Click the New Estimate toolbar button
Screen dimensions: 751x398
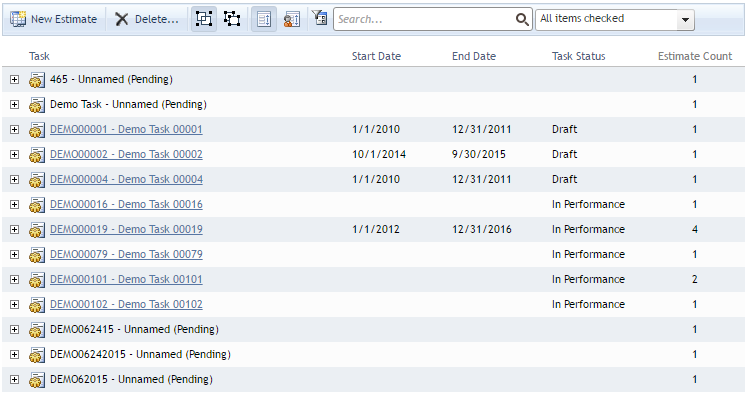pos(54,19)
